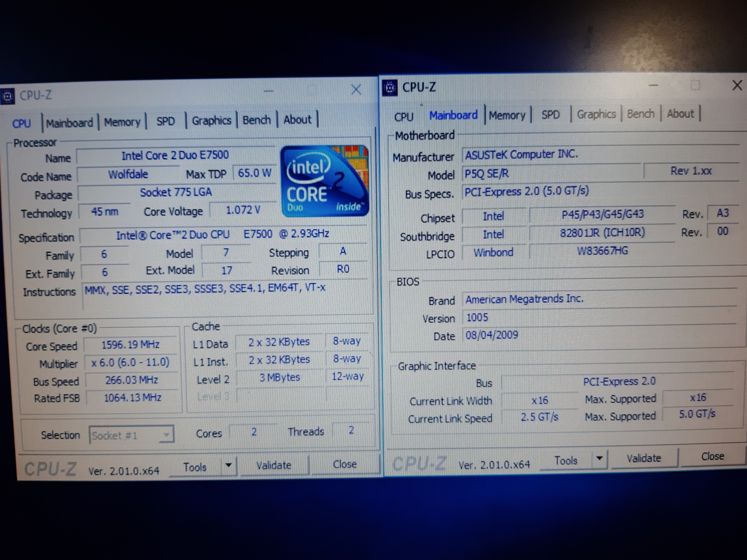Screen dimensions: 747x560
Task: Close right CPU-Z window with title bar X
Action: [x=737, y=85]
